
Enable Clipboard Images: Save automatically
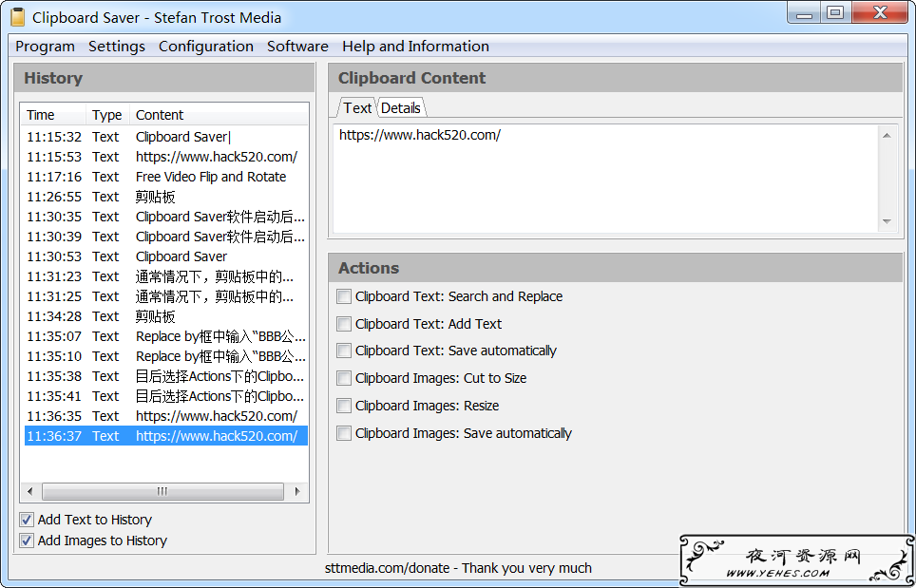[344, 433]
